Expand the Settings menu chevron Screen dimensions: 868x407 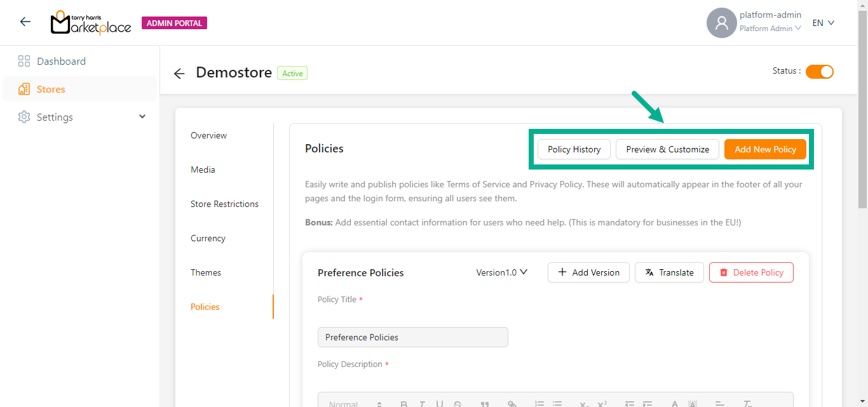(142, 117)
